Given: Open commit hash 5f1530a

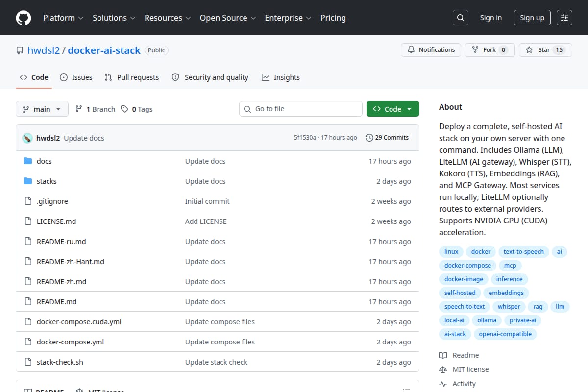Looking at the screenshot, I should click(x=305, y=138).
